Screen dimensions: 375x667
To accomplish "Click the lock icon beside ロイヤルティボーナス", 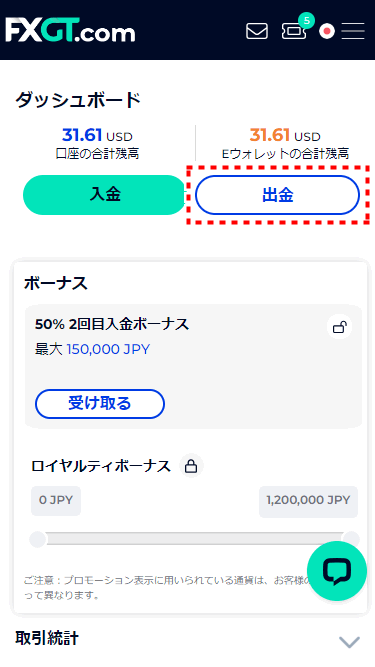I will pyautogui.click(x=191, y=466).
